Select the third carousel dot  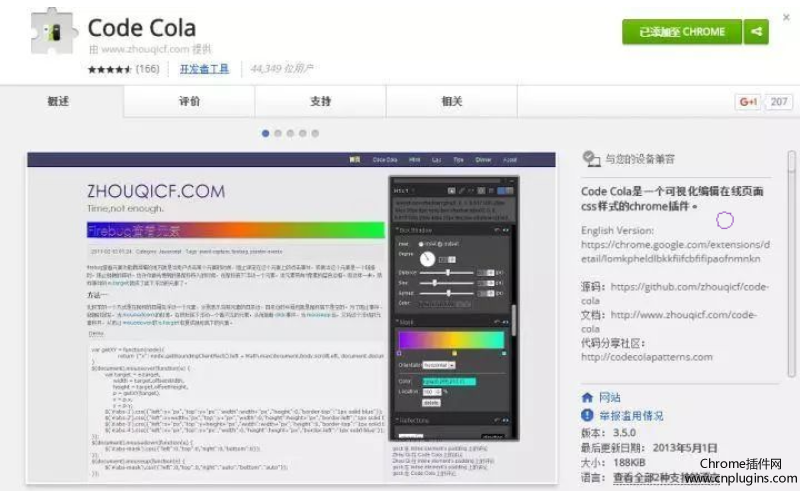click(290, 133)
